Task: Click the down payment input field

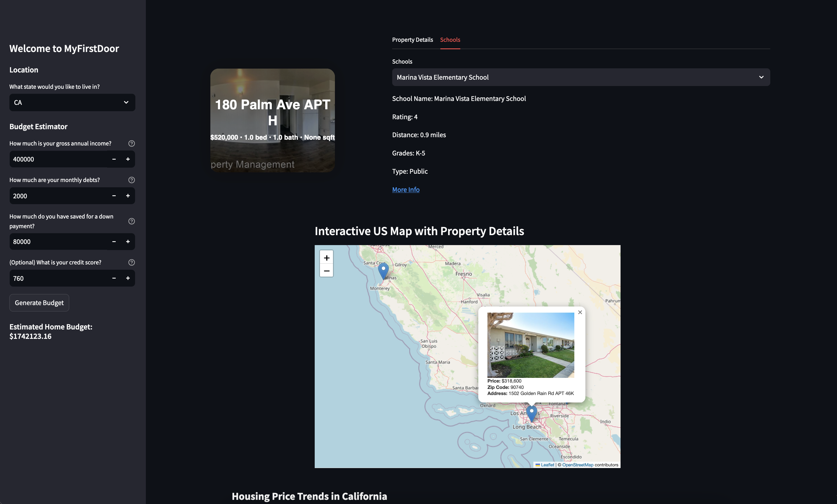Action: 58,242
